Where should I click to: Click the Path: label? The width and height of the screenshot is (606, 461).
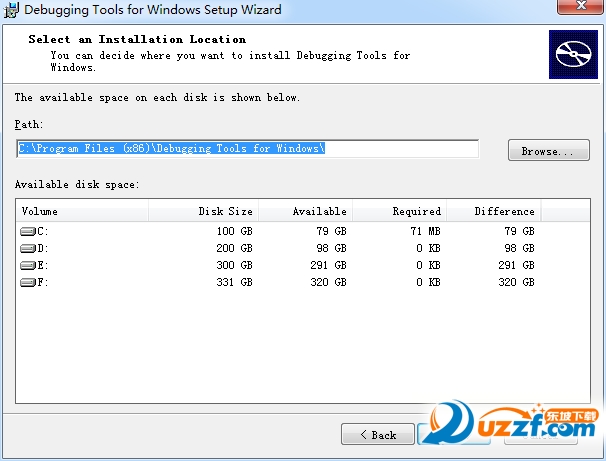29,124
